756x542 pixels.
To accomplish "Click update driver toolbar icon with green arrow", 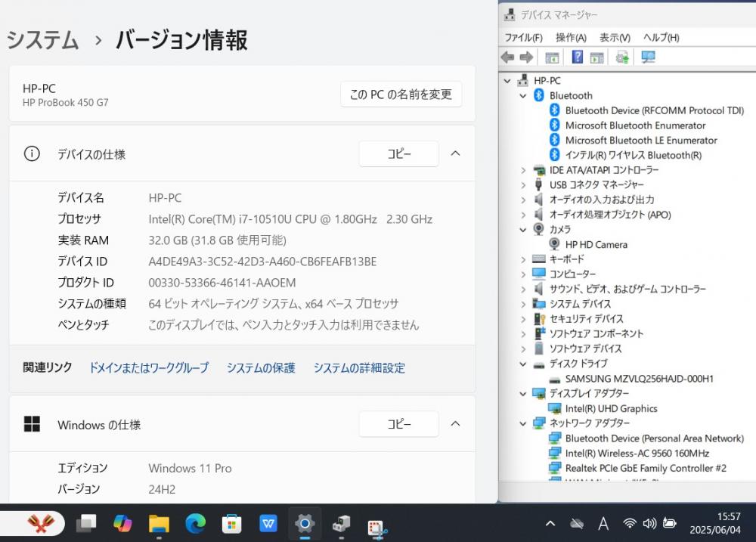I will tap(622, 57).
